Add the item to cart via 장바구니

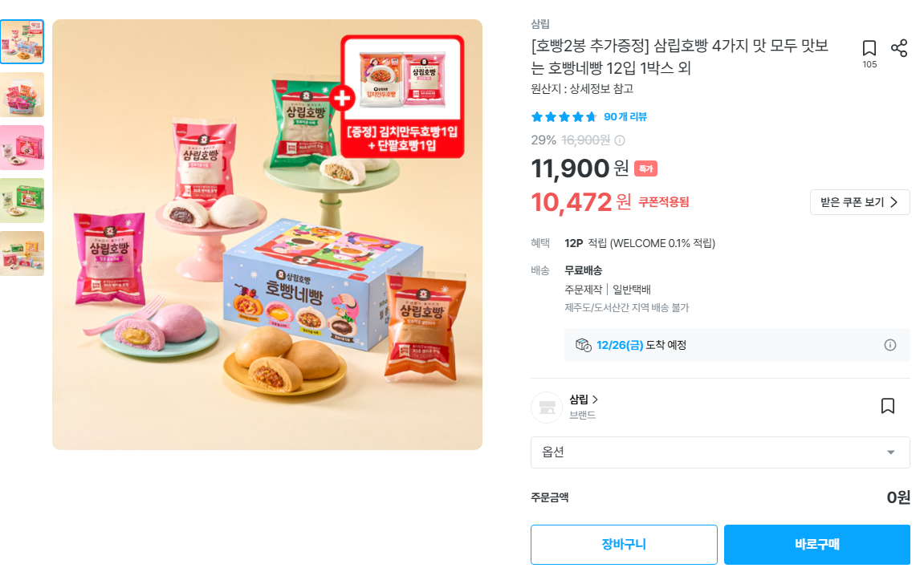pyautogui.click(x=624, y=544)
